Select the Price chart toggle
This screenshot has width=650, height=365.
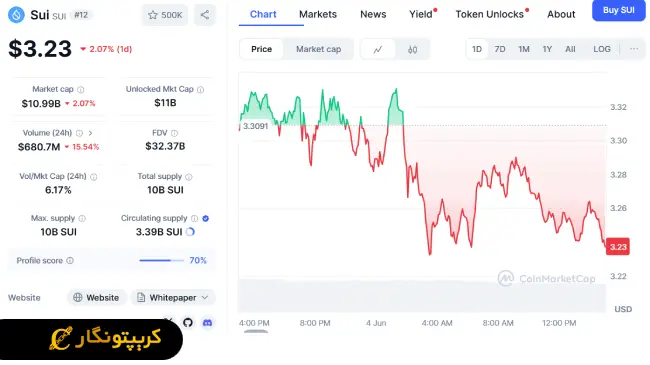(262, 49)
